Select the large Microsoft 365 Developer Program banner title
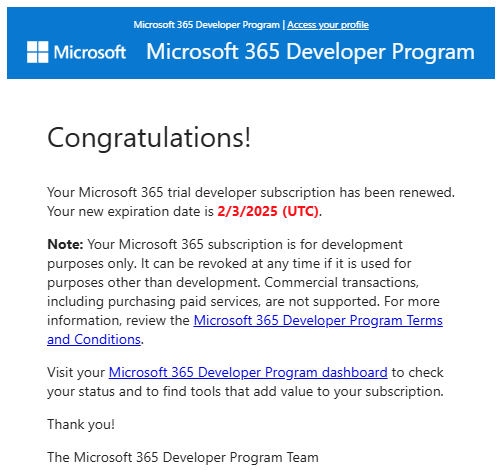This screenshot has width=503, height=470. [x=310, y=52]
